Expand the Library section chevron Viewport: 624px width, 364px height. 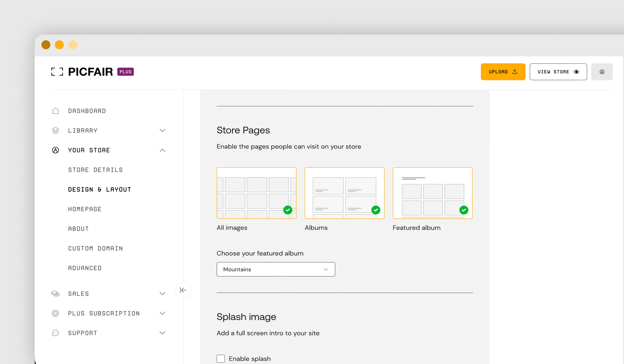click(162, 130)
